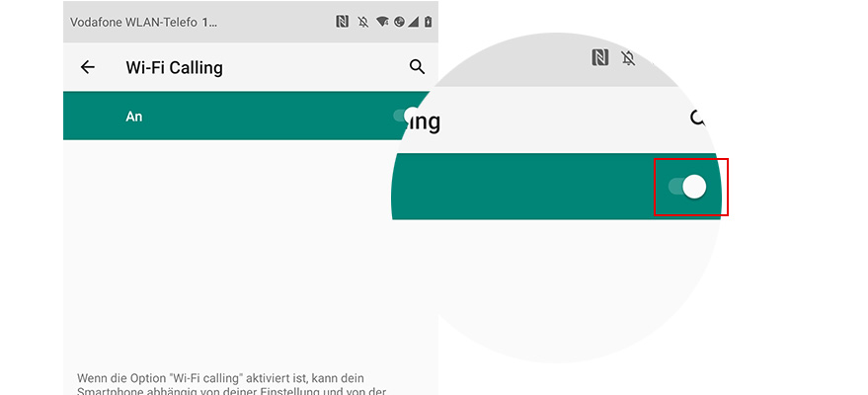
Task: Toggle the partially hidden switch in the An row
Action: click(x=406, y=116)
